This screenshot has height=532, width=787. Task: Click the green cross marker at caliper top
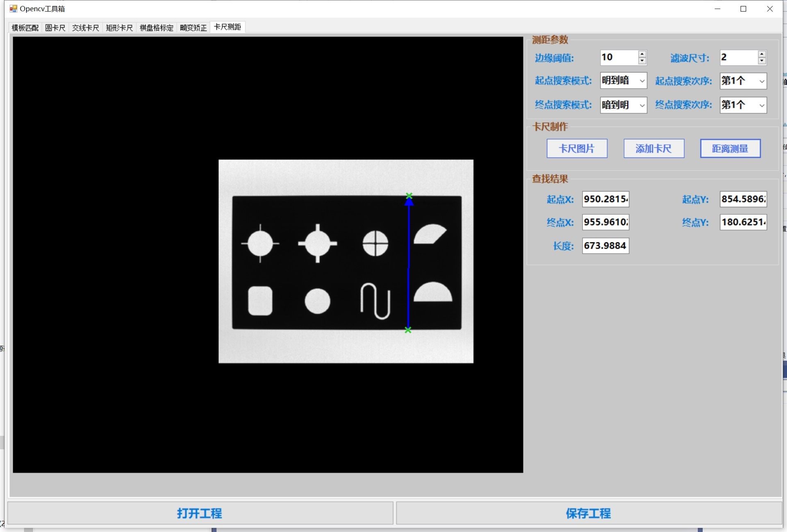pos(409,196)
